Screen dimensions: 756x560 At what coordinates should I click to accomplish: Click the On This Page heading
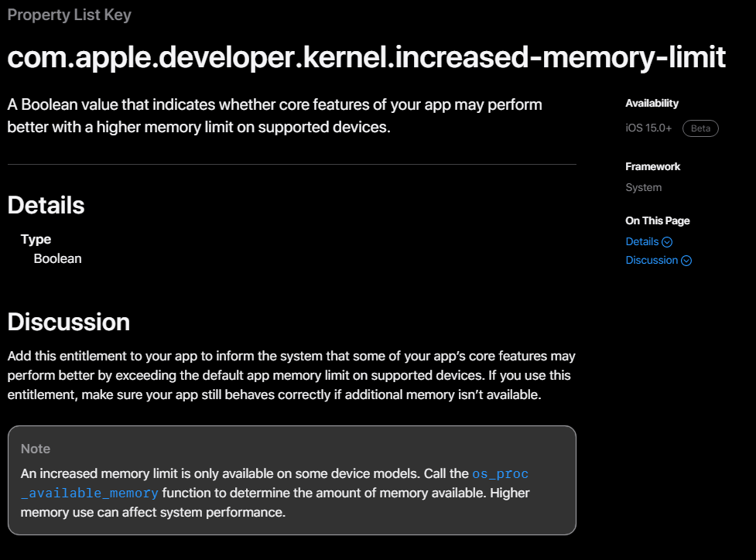[x=657, y=220]
